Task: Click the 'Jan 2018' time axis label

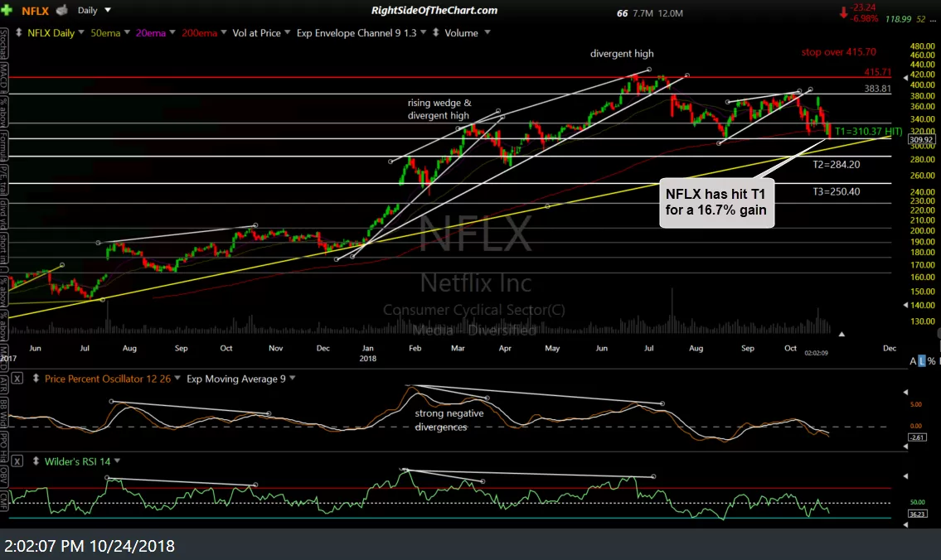Action: [368, 353]
